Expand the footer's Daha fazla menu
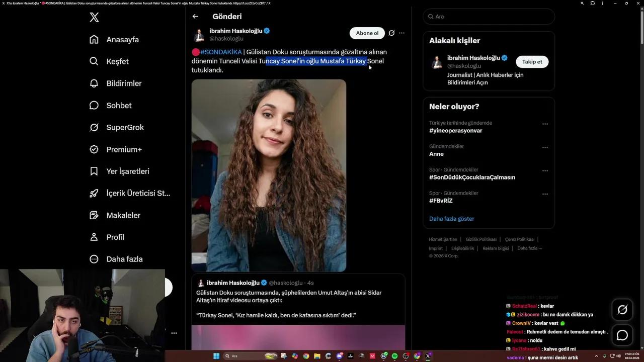This screenshot has height=362, width=644. click(x=530, y=248)
